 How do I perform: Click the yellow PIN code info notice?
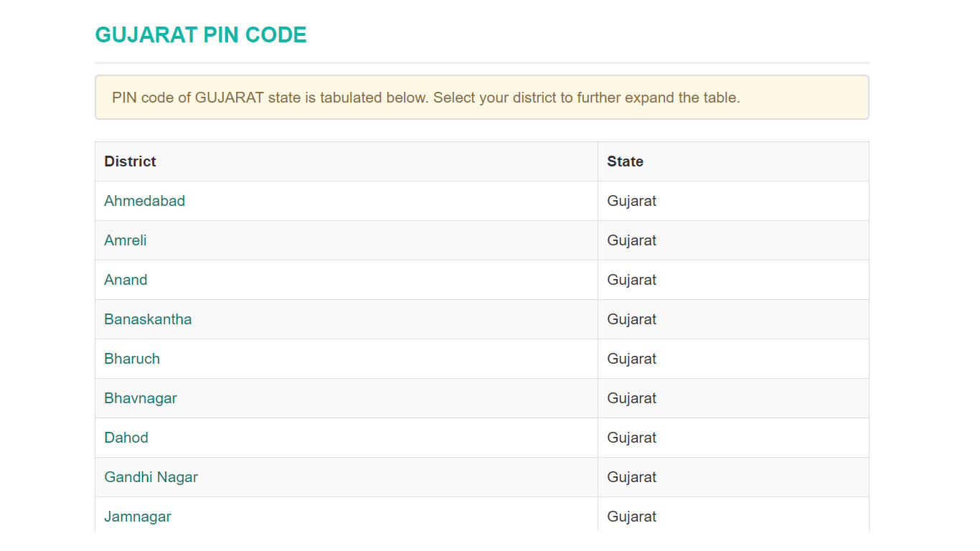coord(481,98)
